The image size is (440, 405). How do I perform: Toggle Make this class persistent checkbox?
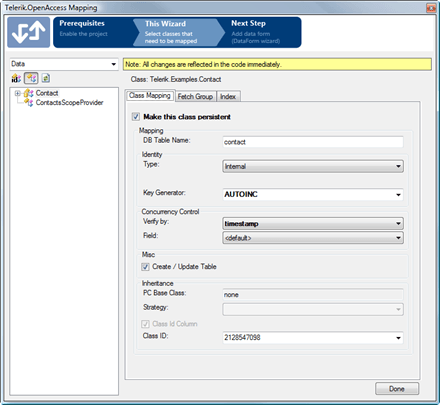[x=136, y=117]
